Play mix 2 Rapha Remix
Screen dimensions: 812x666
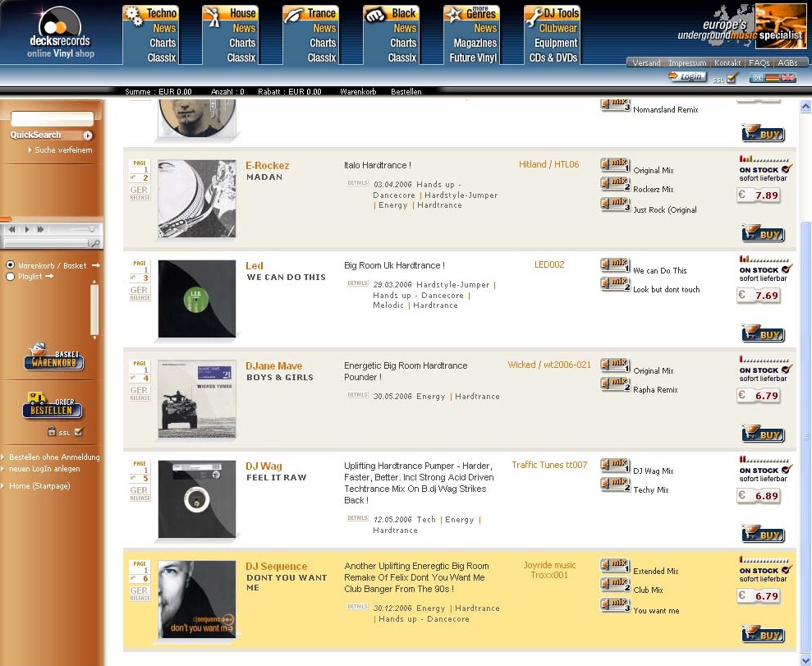pos(615,384)
